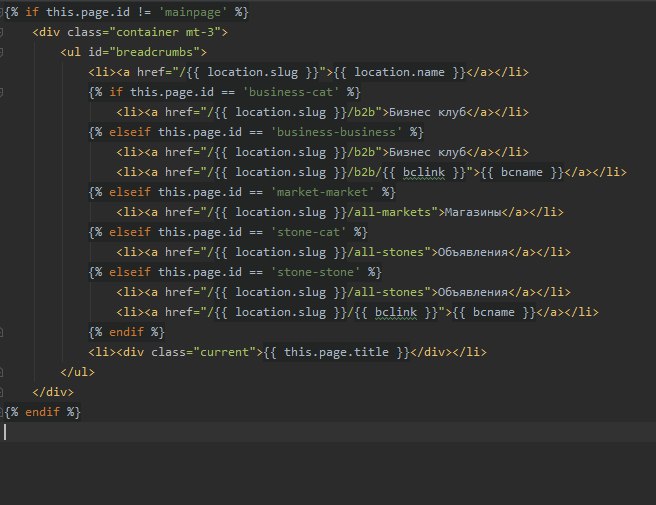
Task: Click bcname in the /b2b/ href line
Action: click(x=521, y=172)
